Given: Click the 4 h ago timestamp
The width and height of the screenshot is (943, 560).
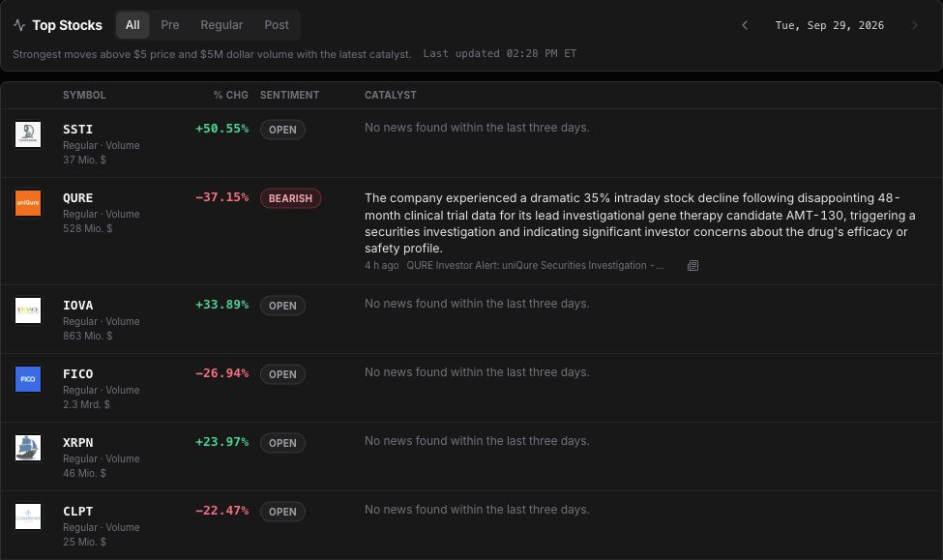Looking at the screenshot, I should pos(381,265).
